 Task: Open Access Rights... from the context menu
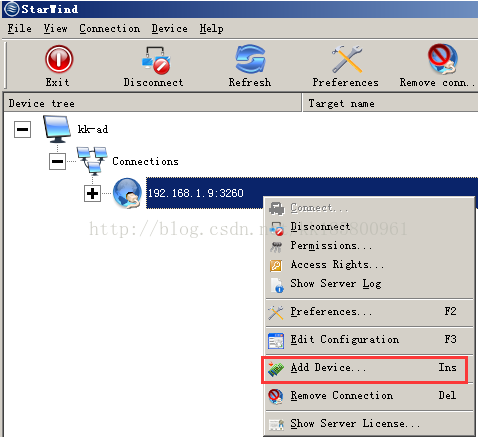[x=369, y=265]
